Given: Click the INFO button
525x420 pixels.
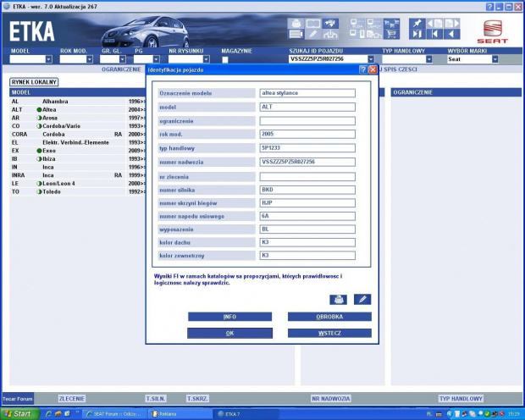Looking at the screenshot, I should point(229,317).
